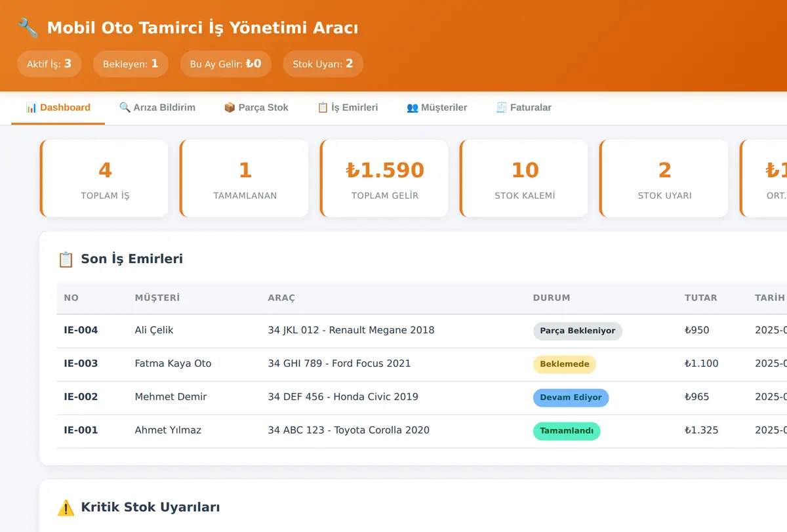Click the ₺1.325 amount cell
Viewport: 787px width, 532px height.
coord(702,430)
